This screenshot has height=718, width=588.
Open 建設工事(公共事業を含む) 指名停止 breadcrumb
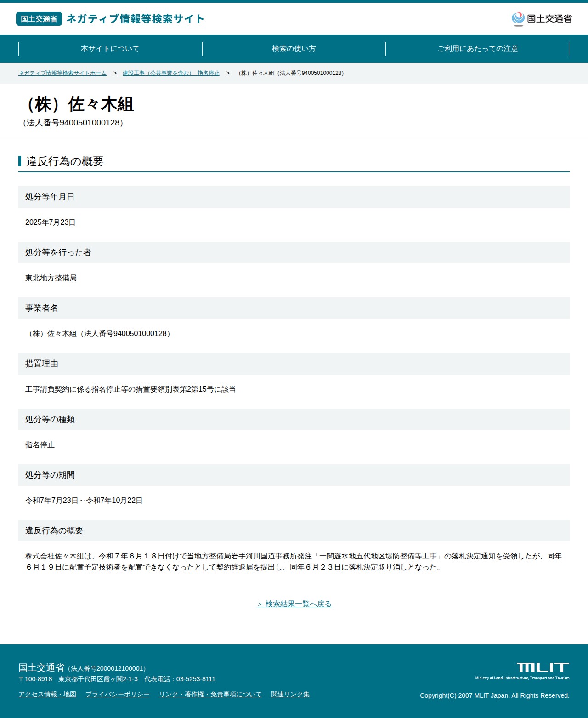[171, 73]
